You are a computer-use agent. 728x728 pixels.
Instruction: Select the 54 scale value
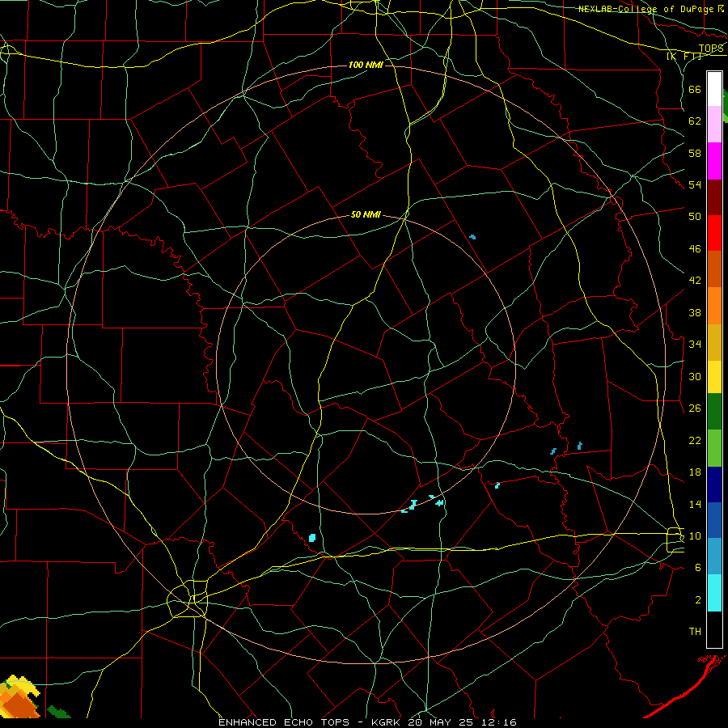coord(695,185)
